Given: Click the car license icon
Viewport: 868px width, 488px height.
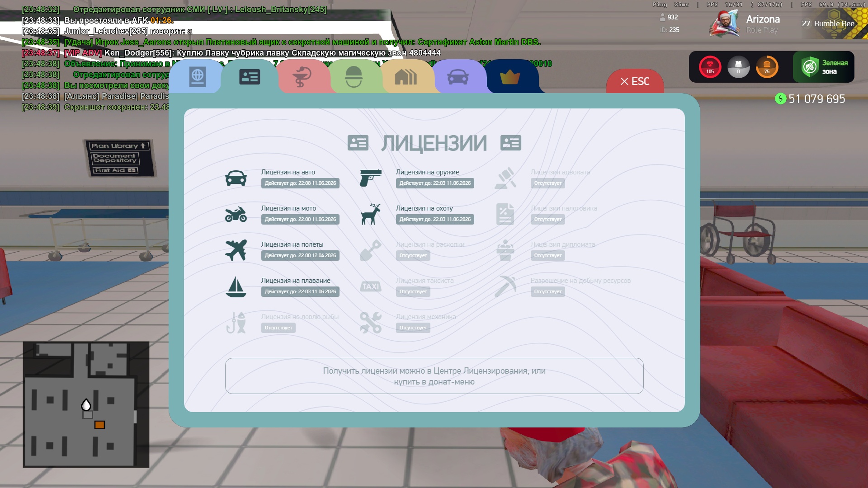Looking at the screenshot, I should [x=236, y=178].
